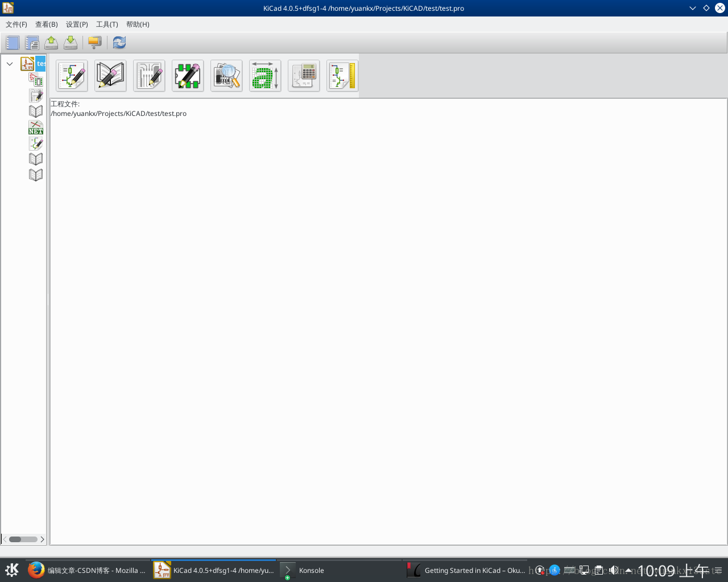Viewport: 728px width, 582px height.
Task: Click the project tree horizontal scrollbar thumb
Action: tap(15, 539)
